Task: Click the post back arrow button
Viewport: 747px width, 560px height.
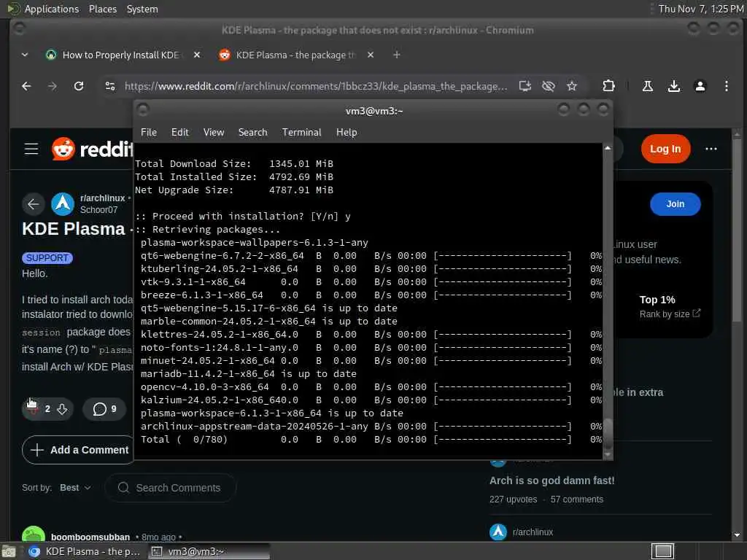Action: pos(34,204)
